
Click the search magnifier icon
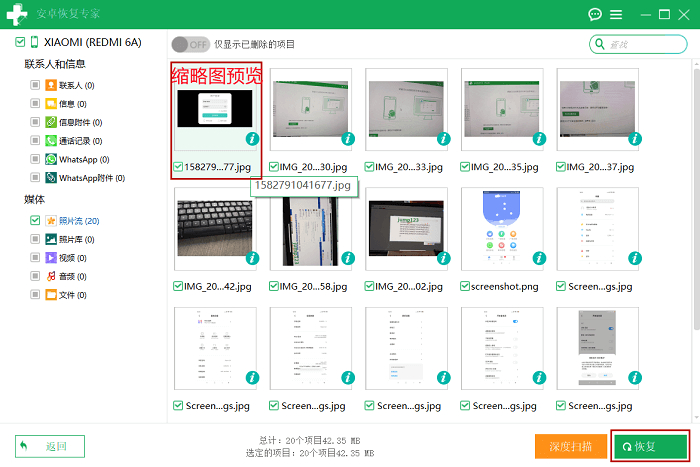[600, 44]
